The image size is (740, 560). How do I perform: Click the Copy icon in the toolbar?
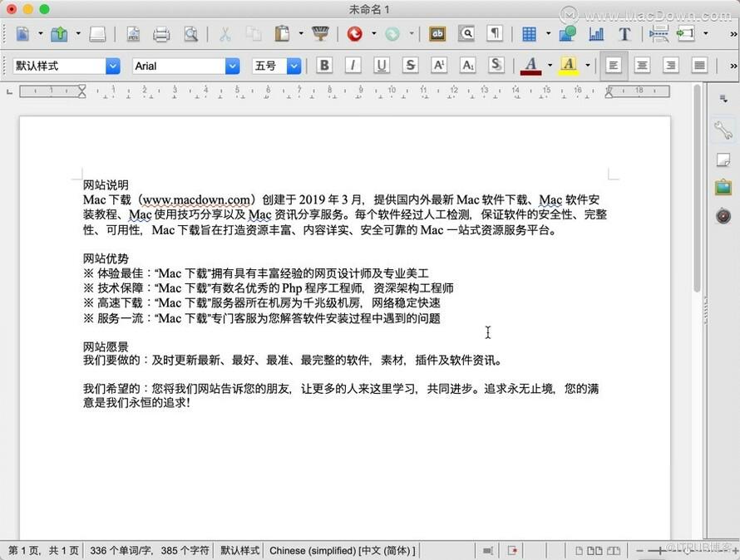254,34
